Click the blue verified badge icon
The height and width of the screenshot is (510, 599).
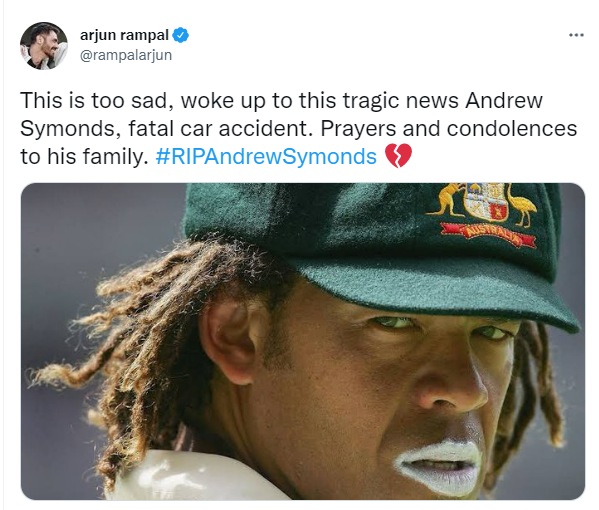[180, 35]
